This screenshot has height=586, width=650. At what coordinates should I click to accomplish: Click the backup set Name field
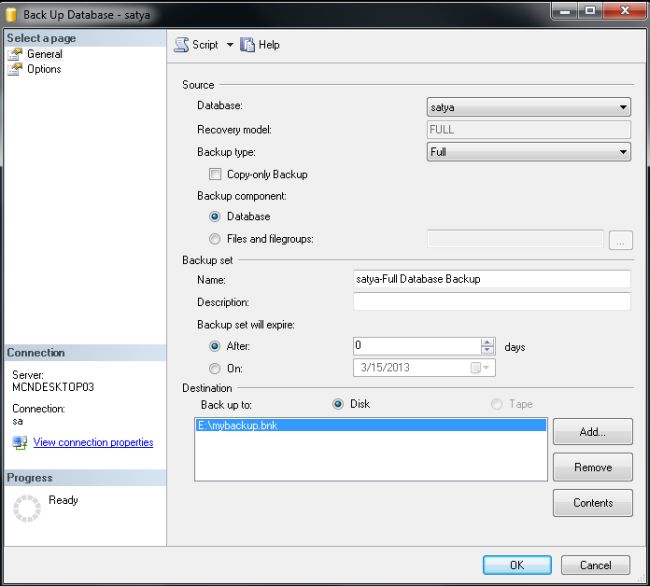point(492,279)
